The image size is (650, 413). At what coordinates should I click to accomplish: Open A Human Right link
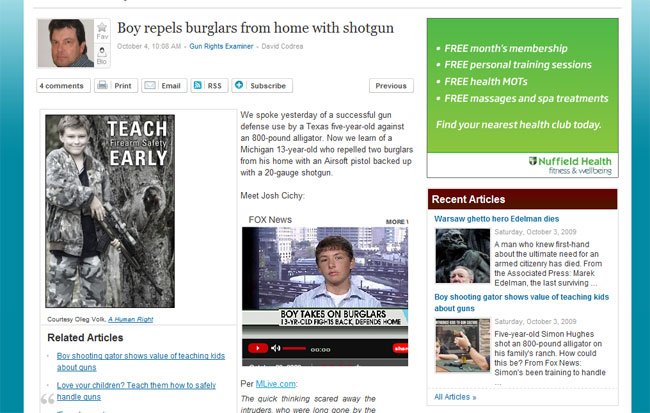[131, 319]
